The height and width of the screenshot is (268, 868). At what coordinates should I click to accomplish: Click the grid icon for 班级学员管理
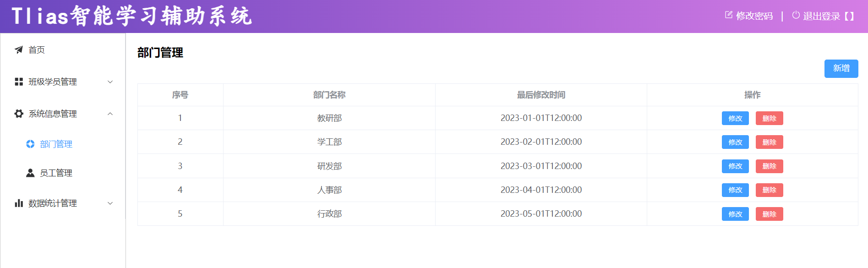tap(19, 82)
